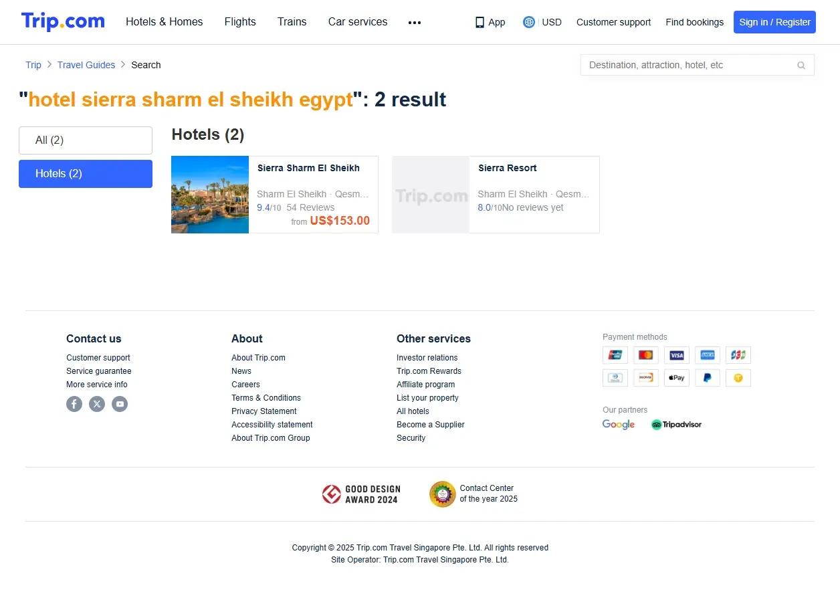Image resolution: width=840 pixels, height=616 pixels.
Task: Click the Mastercard payment icon
Action: 646,355
